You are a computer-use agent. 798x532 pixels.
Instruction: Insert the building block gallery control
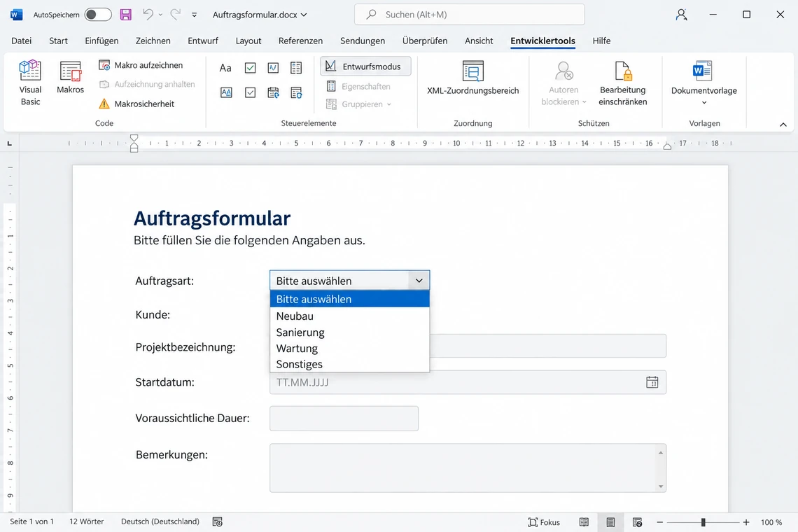tap(296, 68)
